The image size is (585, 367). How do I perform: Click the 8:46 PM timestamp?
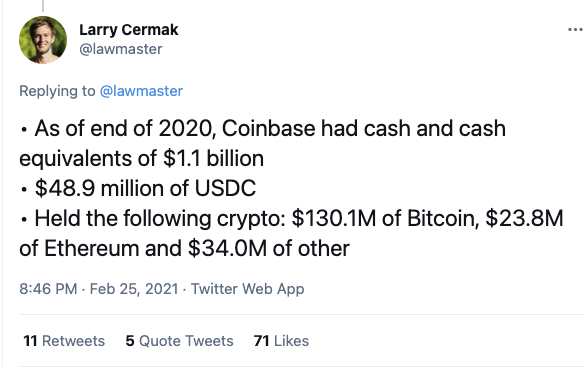(x=48, y=289)
